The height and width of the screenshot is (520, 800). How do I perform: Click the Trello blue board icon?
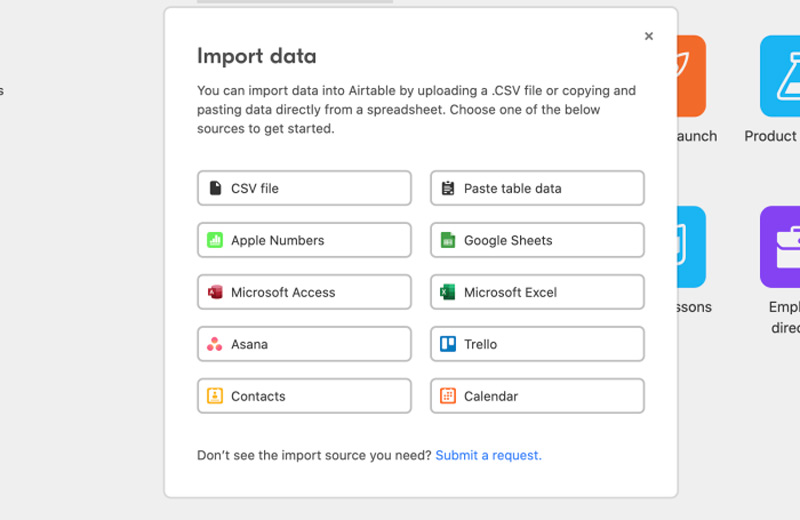coord(448,344)
